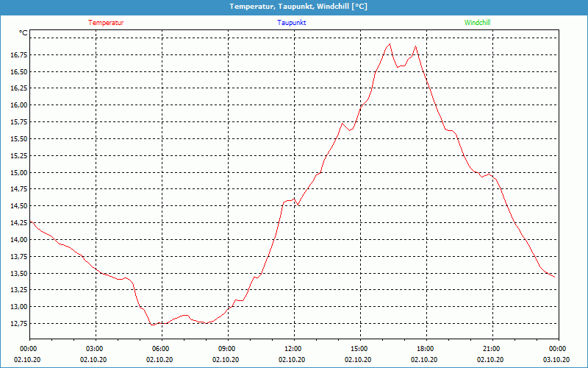Click the blue Taupunkt legend label
The height and width of the screenshot is (368, 588).
pyautogui.click(x=291, y=23)
